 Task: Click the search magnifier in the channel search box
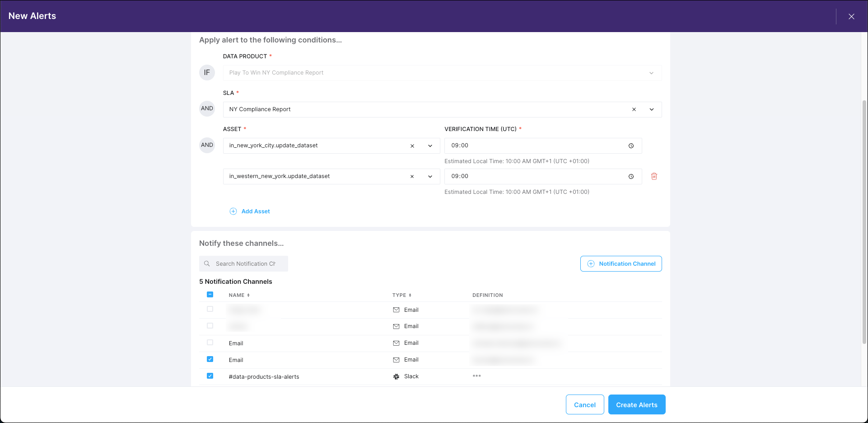pos(207,263)
